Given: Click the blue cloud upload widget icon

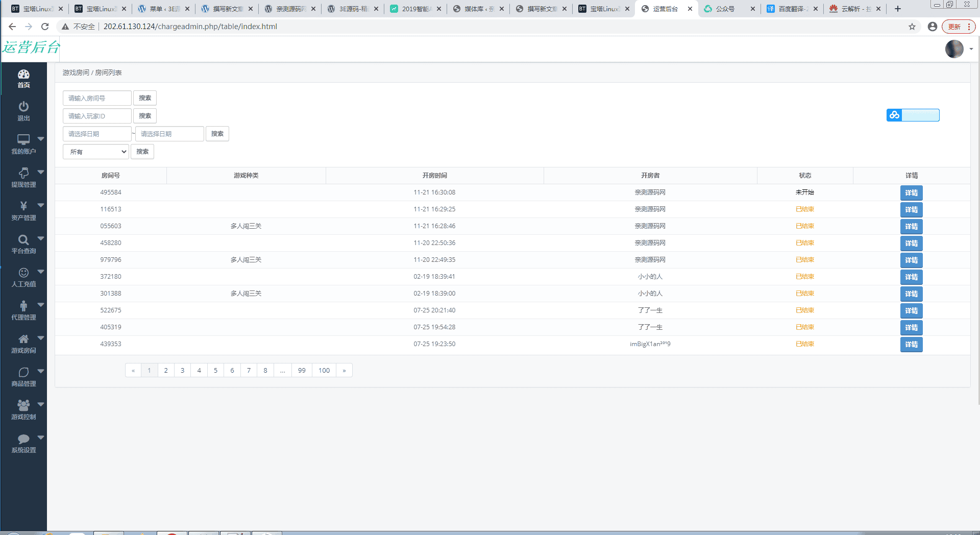Looking at the screenshot, I should point(894,115).
